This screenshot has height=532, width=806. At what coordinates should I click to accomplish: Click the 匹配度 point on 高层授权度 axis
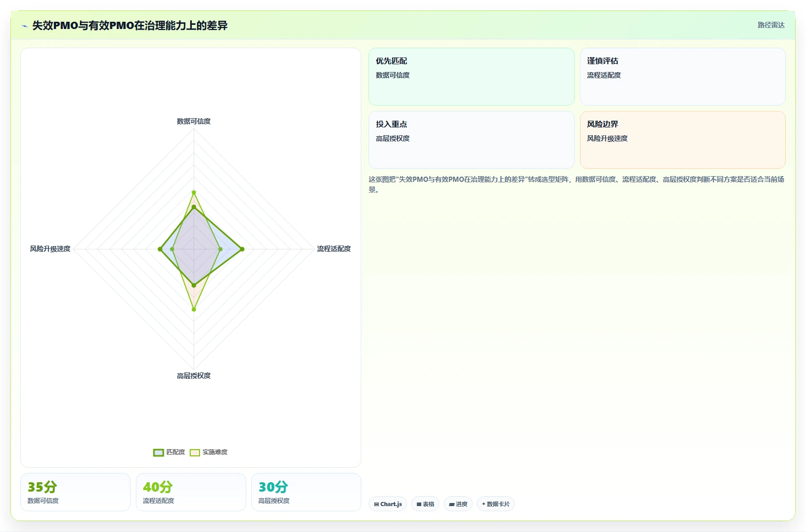pyautogui.click(x=194, y=285)
